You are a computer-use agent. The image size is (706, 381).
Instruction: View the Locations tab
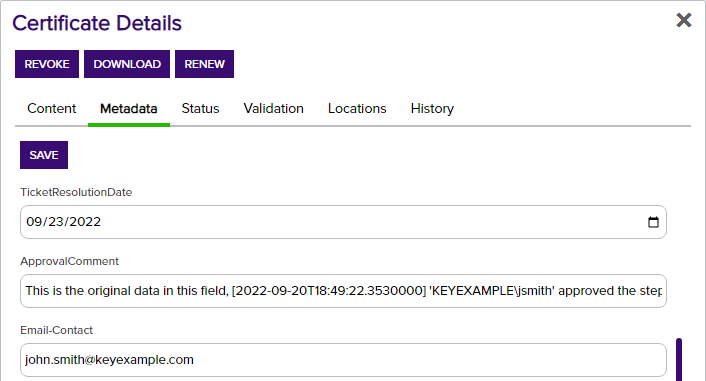[357, 109]
